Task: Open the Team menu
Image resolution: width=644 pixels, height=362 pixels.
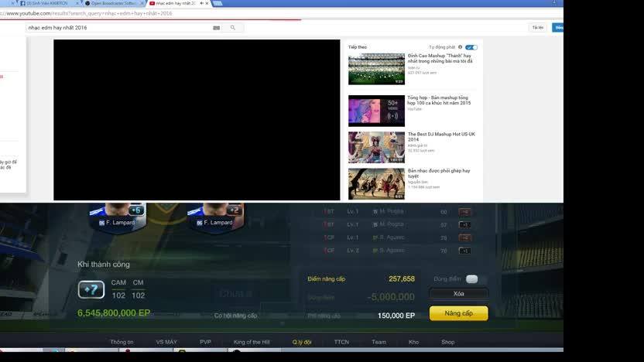Action: click(379, 342)
